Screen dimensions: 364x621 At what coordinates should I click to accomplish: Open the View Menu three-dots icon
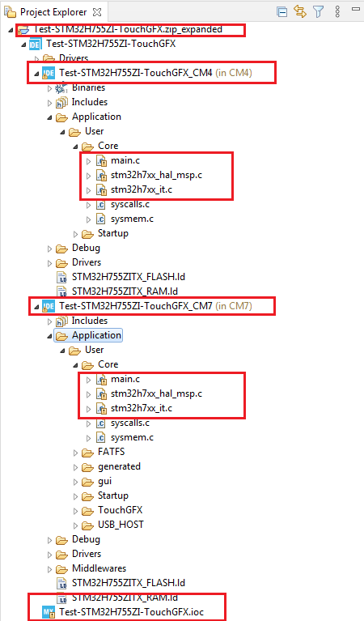pyautogui.click(x=337, y=11)
